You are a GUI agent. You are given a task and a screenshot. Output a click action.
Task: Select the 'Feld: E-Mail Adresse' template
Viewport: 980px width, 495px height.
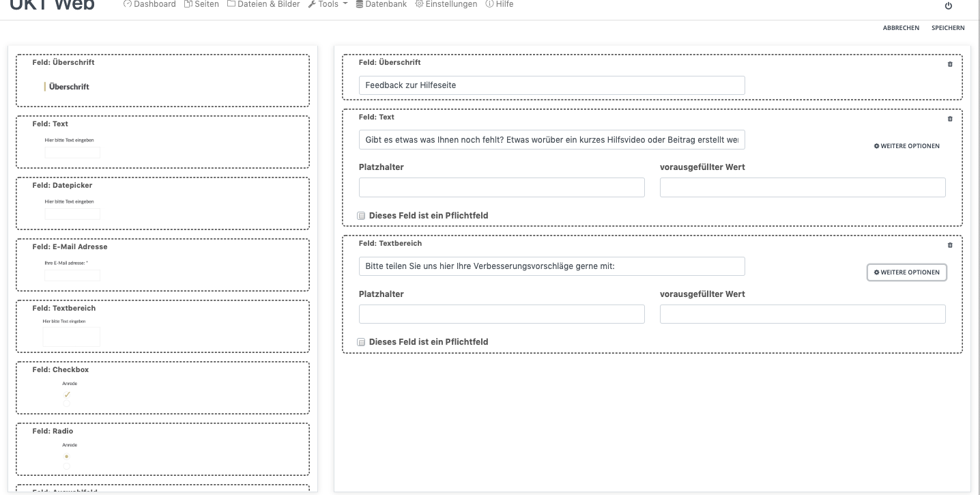pos(162,265)
